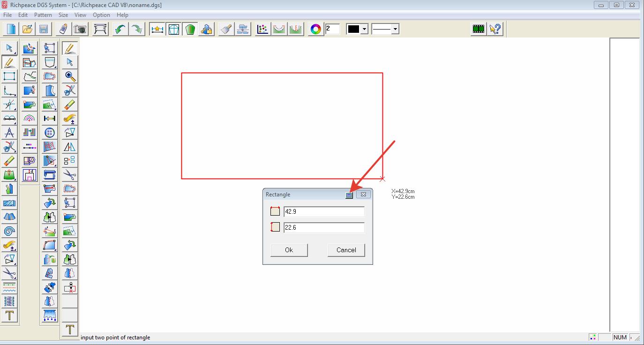Open the Size menu
Viewport: 644px width, 345px height.
pos(63,15)
